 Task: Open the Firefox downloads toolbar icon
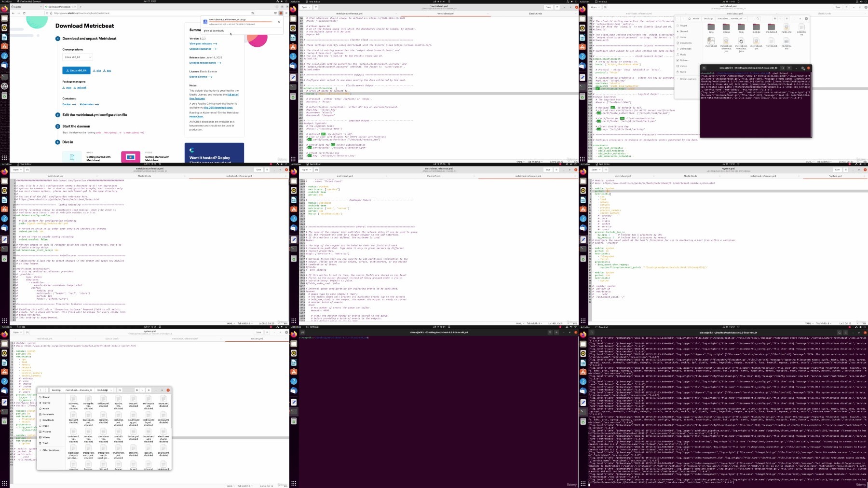pos(281,13)
